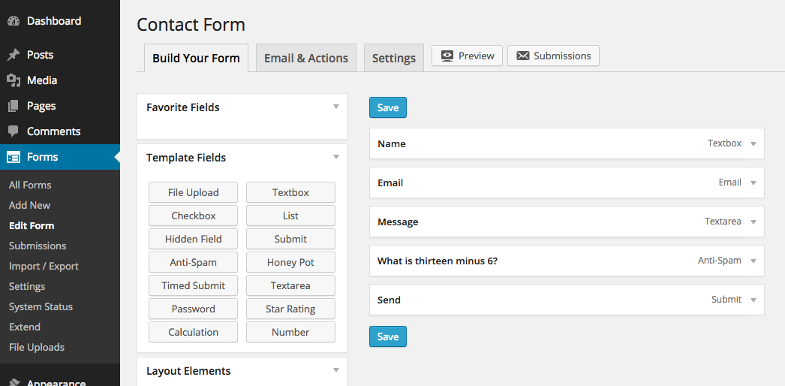
Task: Expand the Name textbox field options
Action: click(x=753, y=144)
